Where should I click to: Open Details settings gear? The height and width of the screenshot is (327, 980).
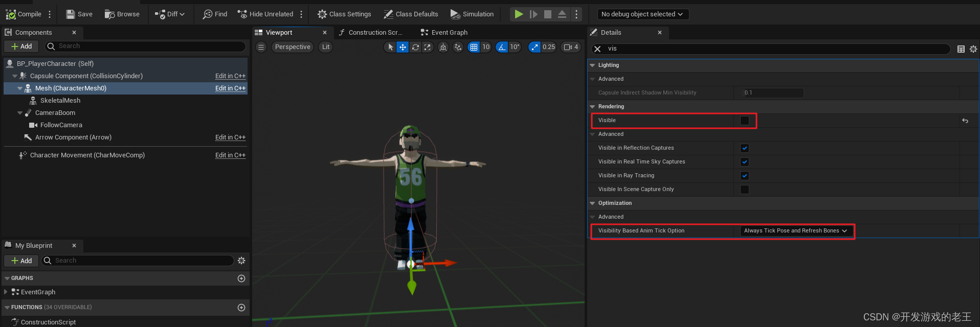click(973, 49)
